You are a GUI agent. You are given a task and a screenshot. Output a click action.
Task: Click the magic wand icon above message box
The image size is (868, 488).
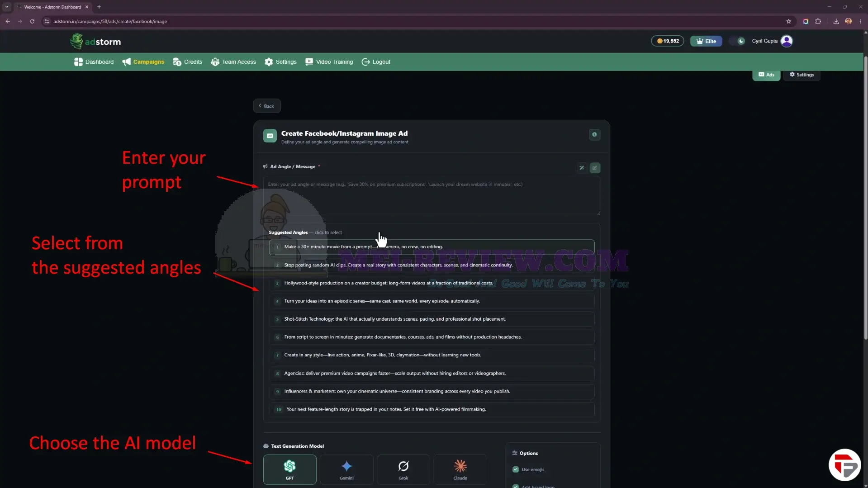pos(582,168)
